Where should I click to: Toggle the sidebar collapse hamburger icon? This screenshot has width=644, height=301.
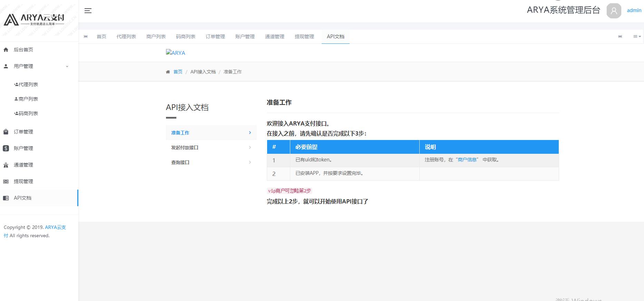tap(88, 11)
